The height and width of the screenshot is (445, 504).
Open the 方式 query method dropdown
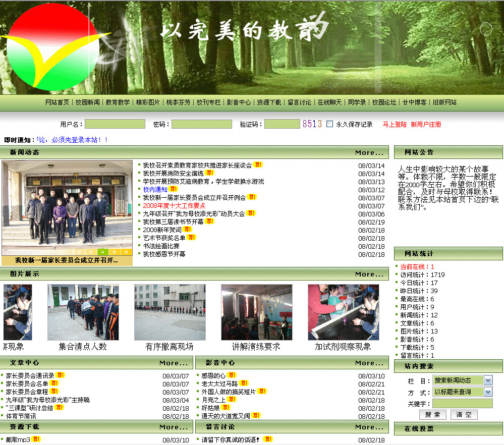point(488,392)
